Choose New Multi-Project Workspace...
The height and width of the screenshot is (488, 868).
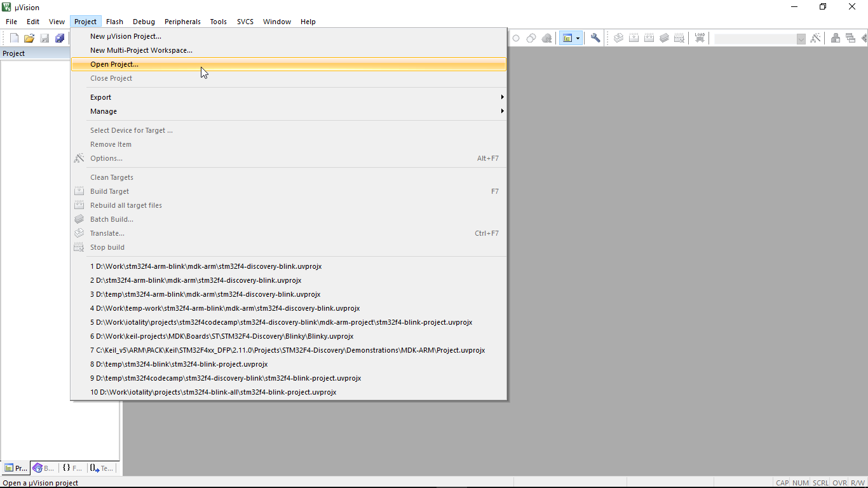tap(288, 50)
